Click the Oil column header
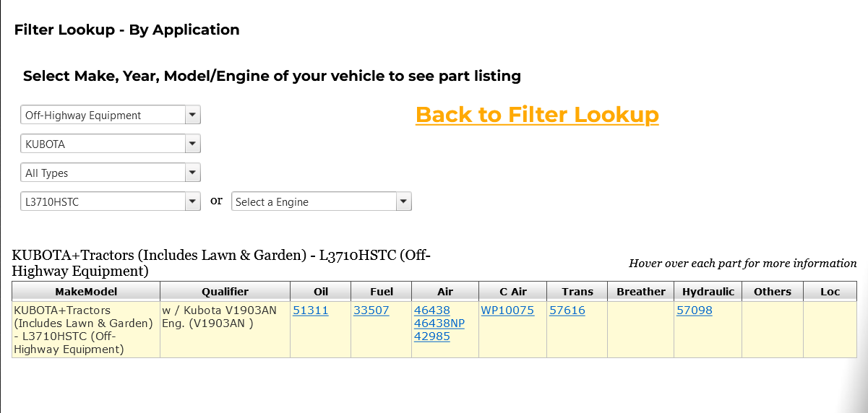Screen dimensions: 868x413 [x=320, y=292]
